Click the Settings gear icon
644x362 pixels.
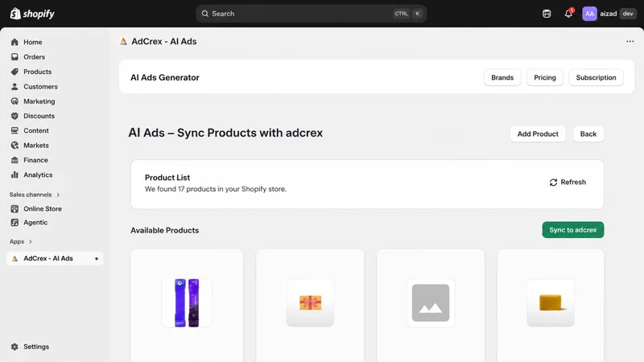pyautogui.click(x=14, y=347)
